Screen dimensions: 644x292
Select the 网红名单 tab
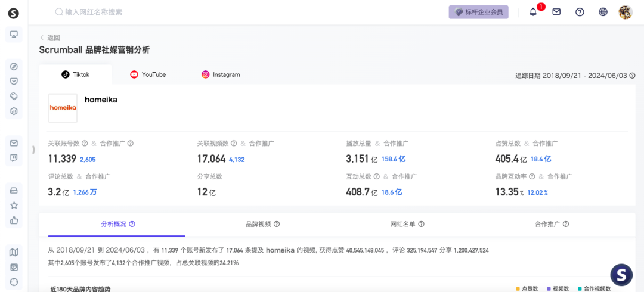(x=407, y=224)
